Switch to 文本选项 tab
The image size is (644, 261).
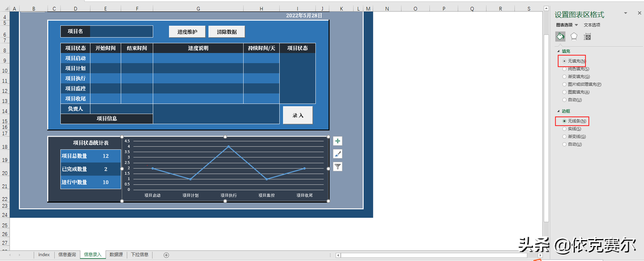pos(592,25)
